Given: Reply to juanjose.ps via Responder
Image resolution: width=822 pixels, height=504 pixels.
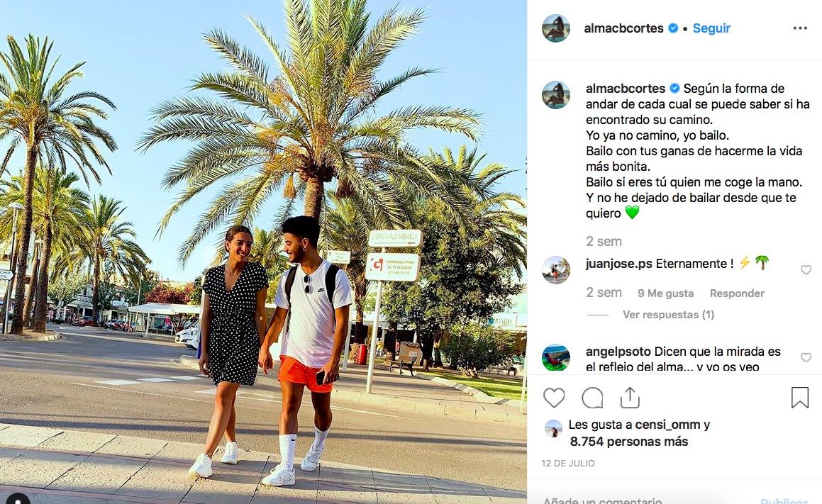Looking at the screenshot, I should click(x=737, y=293).
